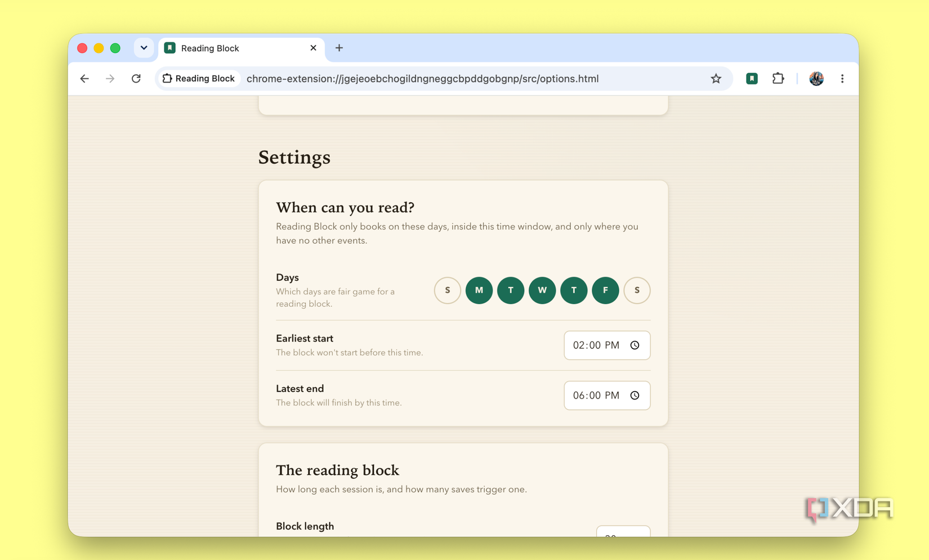The width and height of the screenshot is (929, 560).
Task: Click the macOS green fullscreen window button
Action: coord(115,48)
